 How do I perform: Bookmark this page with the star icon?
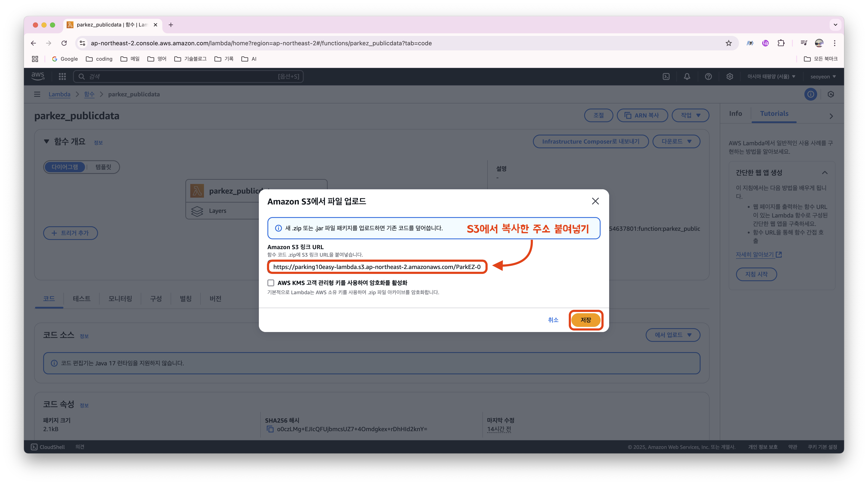coord(729,43)
